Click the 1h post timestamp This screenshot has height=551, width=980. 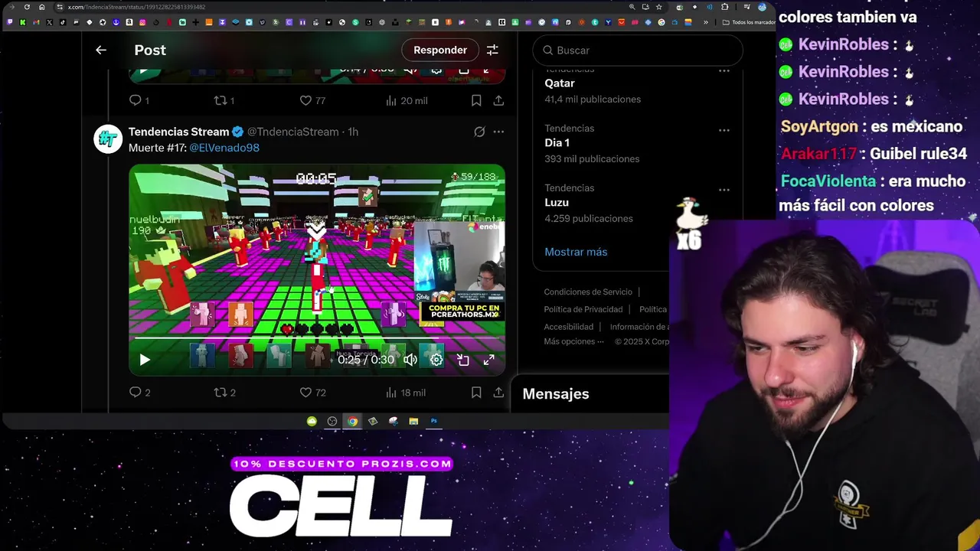pyautogui.click(x=353, y=132)
